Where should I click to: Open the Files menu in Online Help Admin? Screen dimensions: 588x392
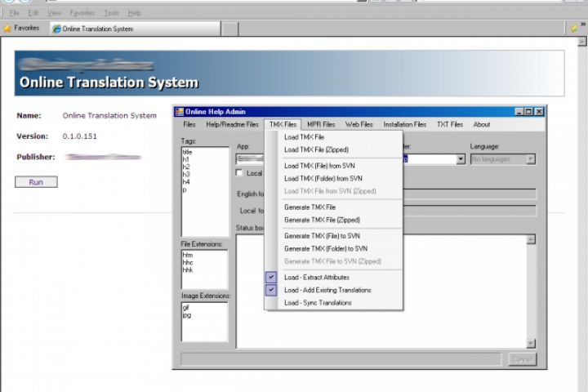[189, 124]
